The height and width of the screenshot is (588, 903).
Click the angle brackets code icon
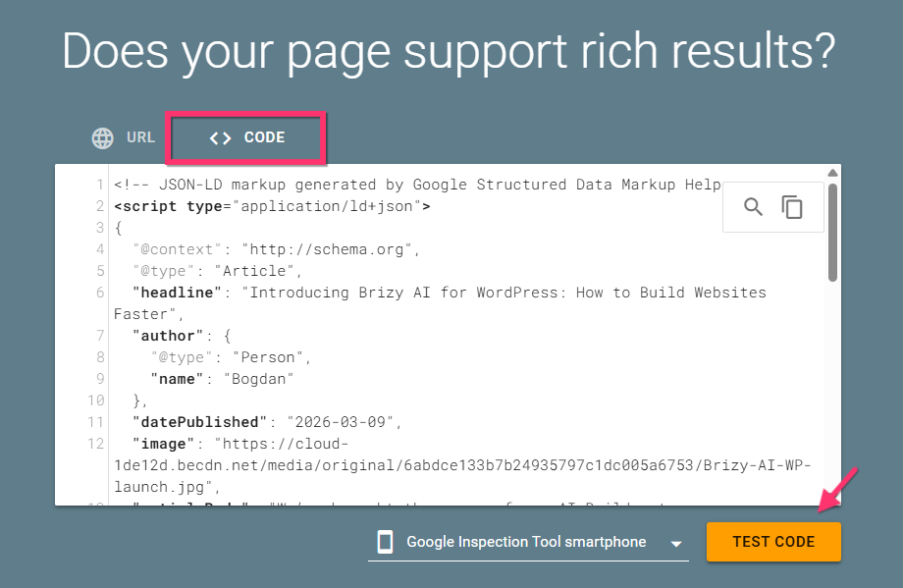pyautogui.click(x=220, y=138)
